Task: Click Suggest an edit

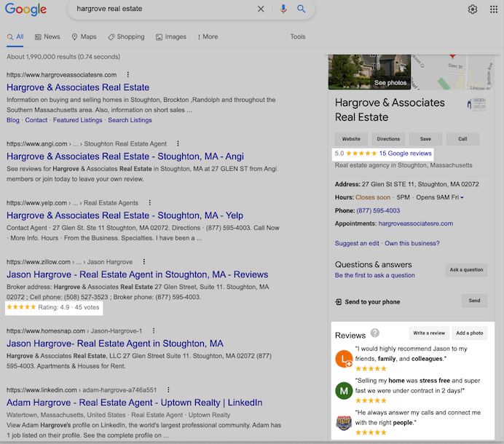Action: point(357,243)
